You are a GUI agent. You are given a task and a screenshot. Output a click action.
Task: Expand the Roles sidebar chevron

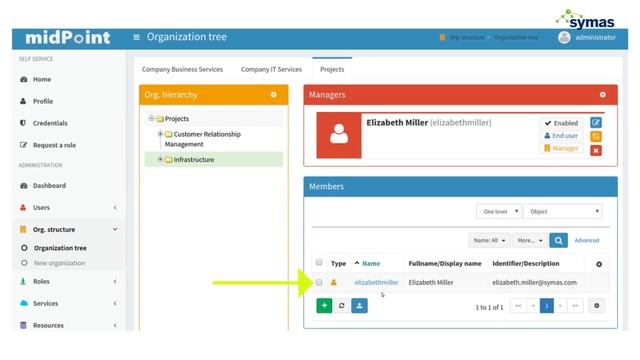pyautogui.click(x=115, y=282)
